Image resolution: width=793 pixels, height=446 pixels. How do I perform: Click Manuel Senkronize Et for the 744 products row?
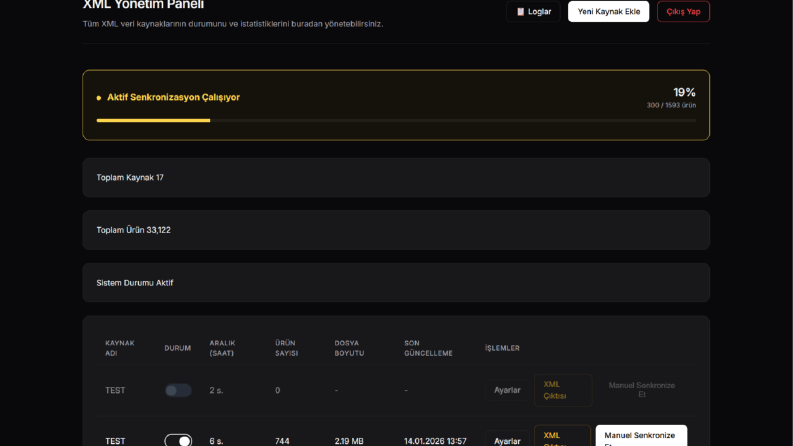pos(641,436)
